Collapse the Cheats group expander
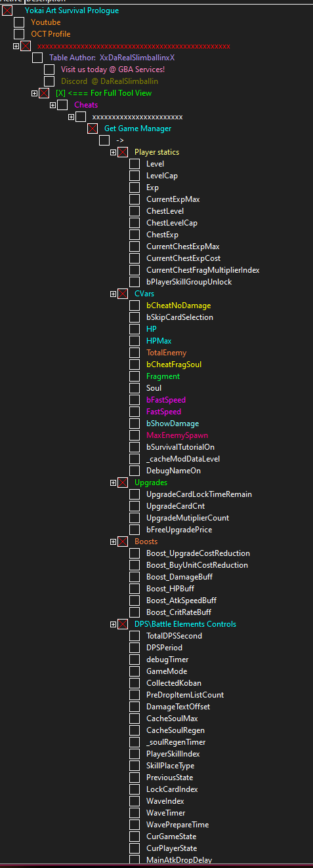 tap(53, 105)
